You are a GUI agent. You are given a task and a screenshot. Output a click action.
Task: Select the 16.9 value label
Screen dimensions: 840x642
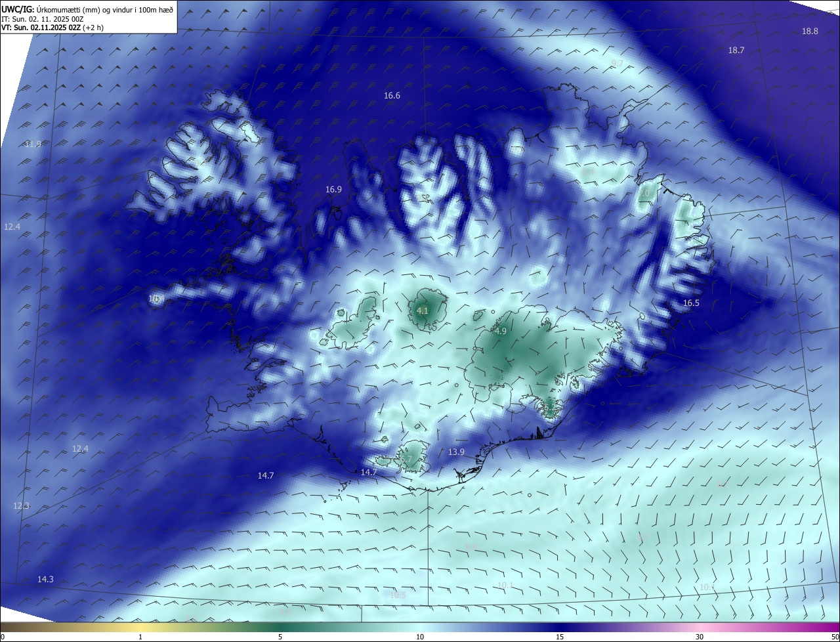pyautogui.click(x=333, y=189)
